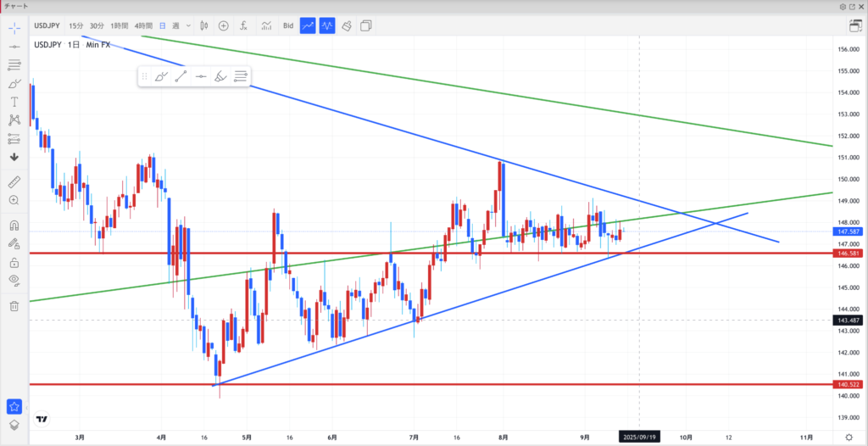The height and width of the screenshot is (446, 868).
Task: Toggle the blue trend chart button
Action: pos(308,25)
